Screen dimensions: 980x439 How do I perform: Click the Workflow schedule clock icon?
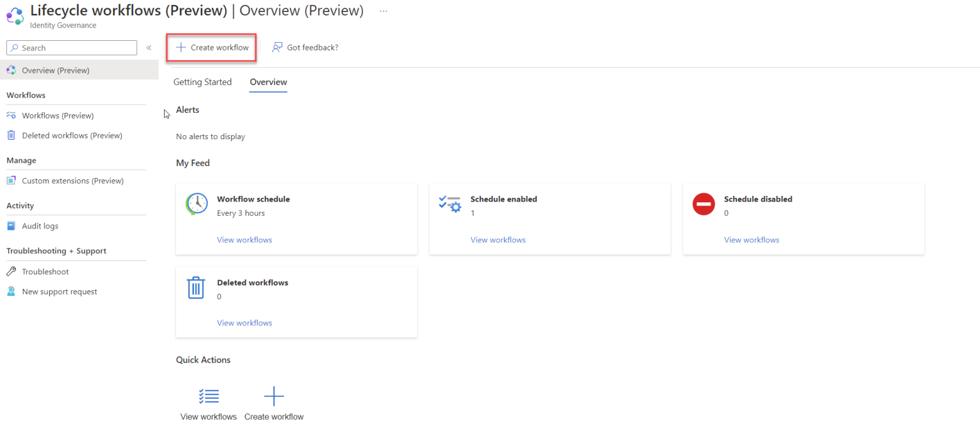point(197,203)
